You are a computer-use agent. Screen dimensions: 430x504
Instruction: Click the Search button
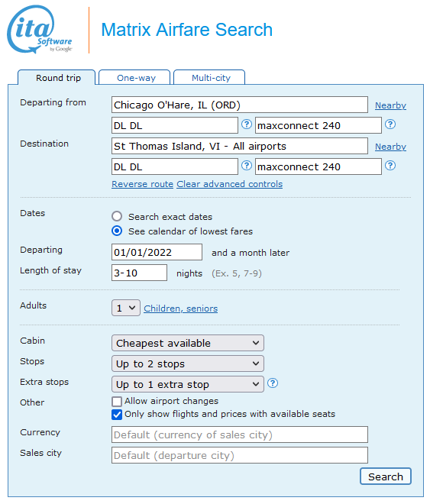pyautogui.click(x=386, y=477)
